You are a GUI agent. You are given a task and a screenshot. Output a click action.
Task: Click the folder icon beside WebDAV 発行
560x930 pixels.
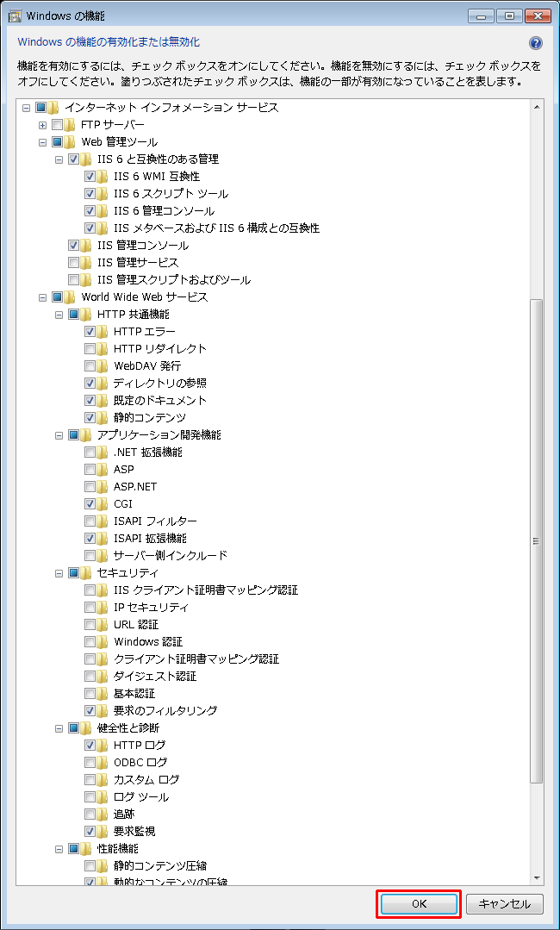[x=103, y=365]
